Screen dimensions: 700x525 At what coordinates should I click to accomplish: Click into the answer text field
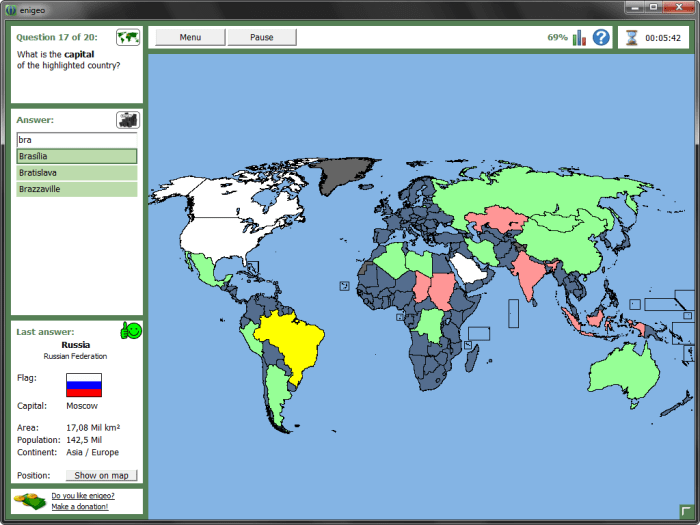[x=76, y=140]
